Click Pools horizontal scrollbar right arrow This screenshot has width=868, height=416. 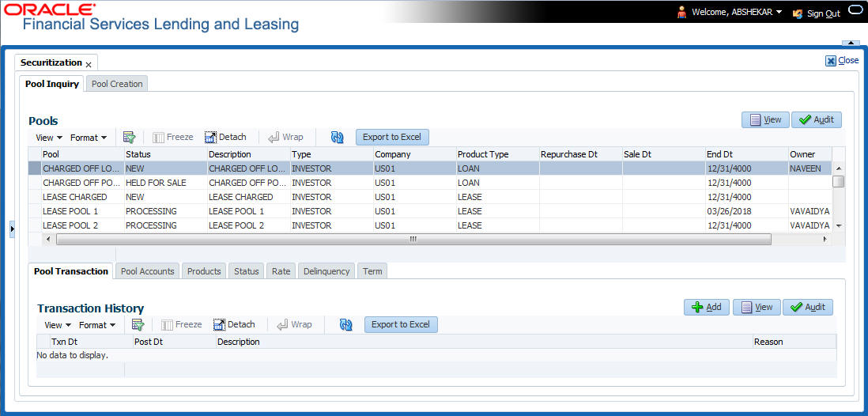pyautogui.click(x=825, y=240)
